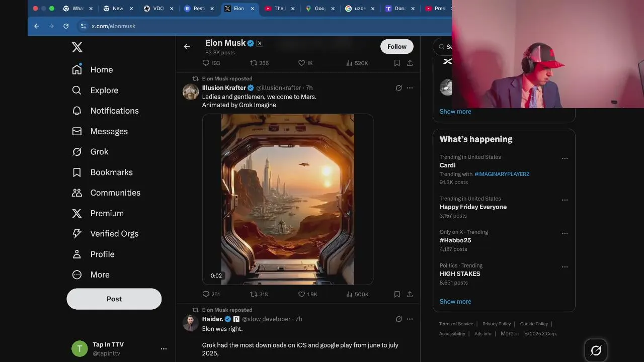Open #Habbo25 trending topic
This screenshot has width=644, height=362.
click(x=455, y=240)
